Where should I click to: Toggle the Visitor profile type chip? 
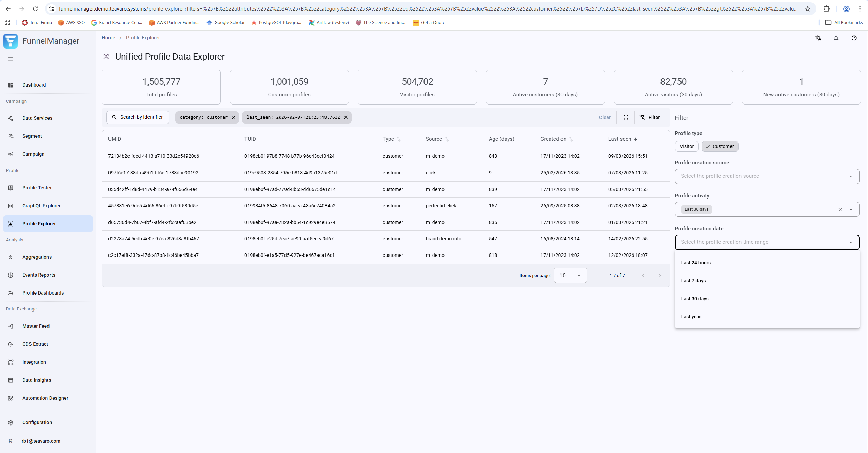tap(687, 146)
